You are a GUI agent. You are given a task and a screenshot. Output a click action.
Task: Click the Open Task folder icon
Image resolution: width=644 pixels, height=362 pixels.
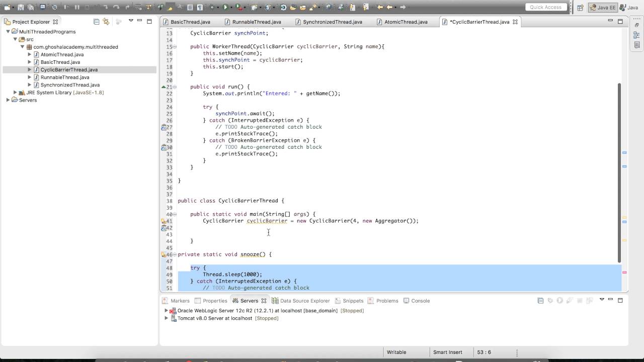tap(302, 7)
